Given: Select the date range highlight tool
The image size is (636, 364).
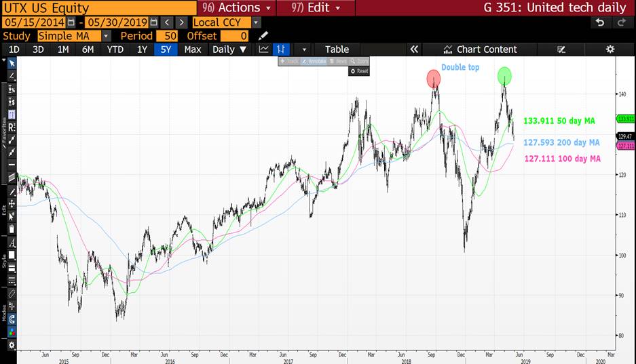Looking at the screenshot, I should coord(12,115).
